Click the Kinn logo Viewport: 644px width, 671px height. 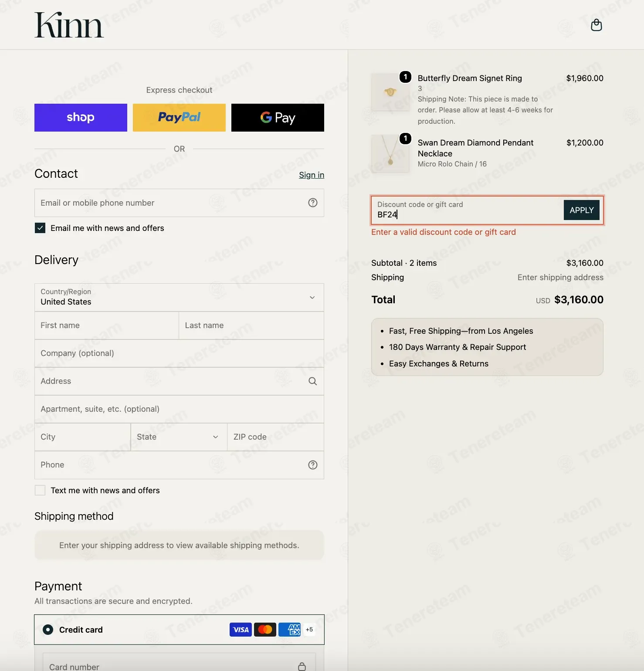click(69, 25)
